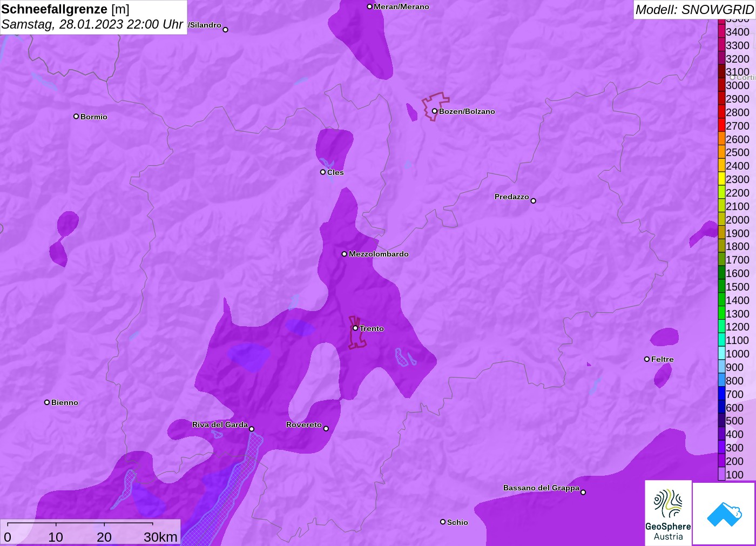Click the Bormio city marker
Viewport: 756px width, 546px height.
click(x=76, y=116)
